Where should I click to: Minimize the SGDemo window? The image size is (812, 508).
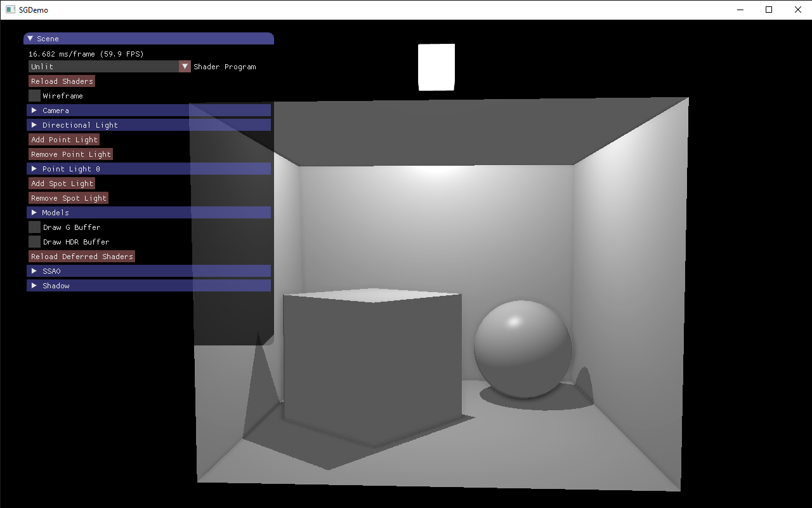tap(740, 10)
